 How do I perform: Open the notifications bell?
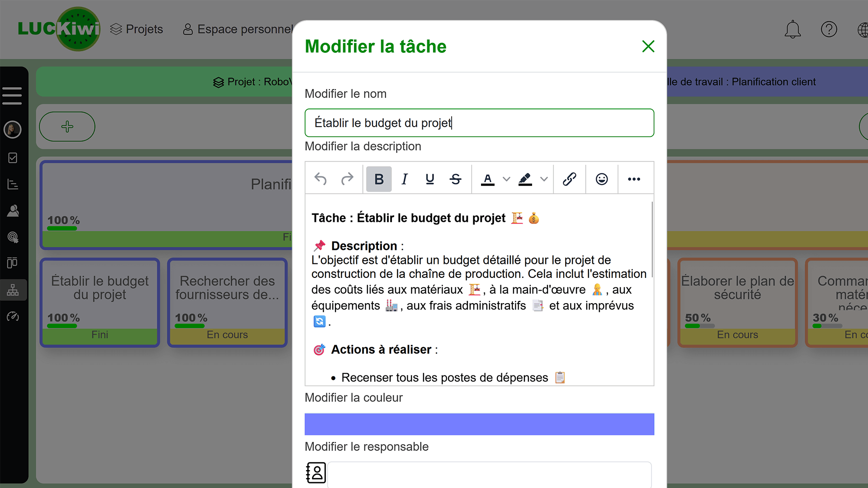[793, 29]
